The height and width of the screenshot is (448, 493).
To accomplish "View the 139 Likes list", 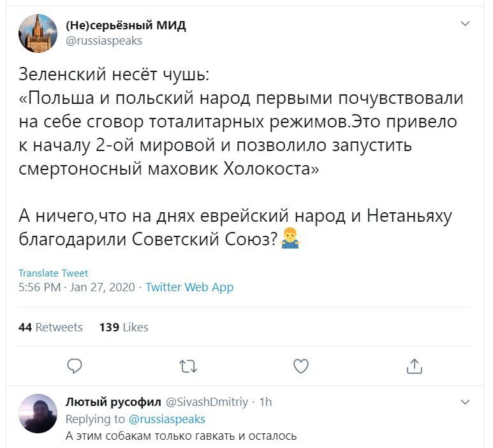I will (124, 328).
